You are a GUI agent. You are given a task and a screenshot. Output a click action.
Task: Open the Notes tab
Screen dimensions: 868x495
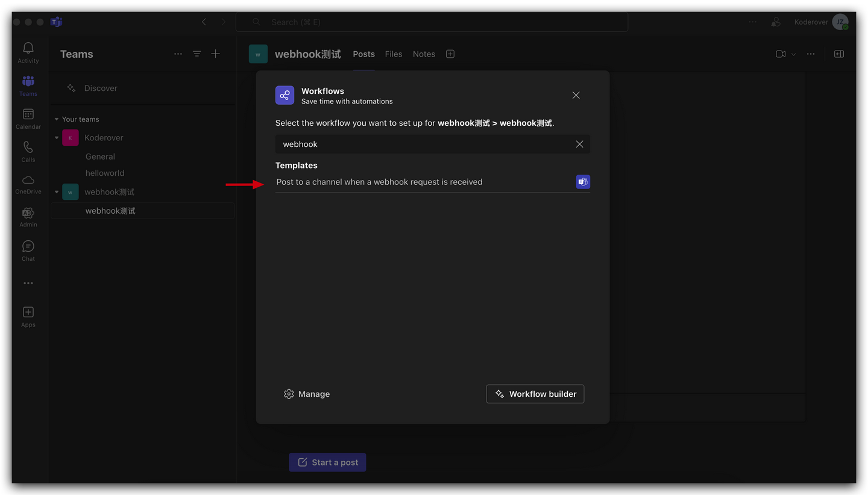[x=423, y=54]
